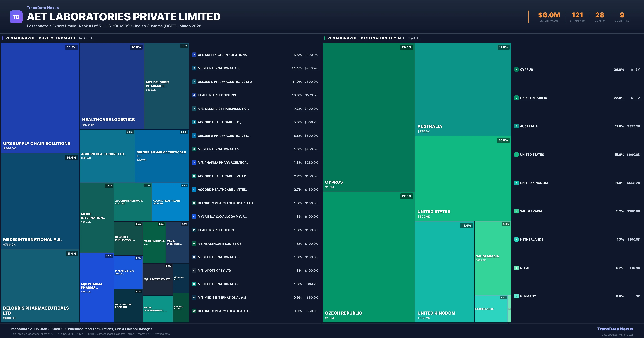The height and width of the screenshot is (338, 644).
Task: Click rank badge 1 beside Cyprus
Action: pos(516,69)
